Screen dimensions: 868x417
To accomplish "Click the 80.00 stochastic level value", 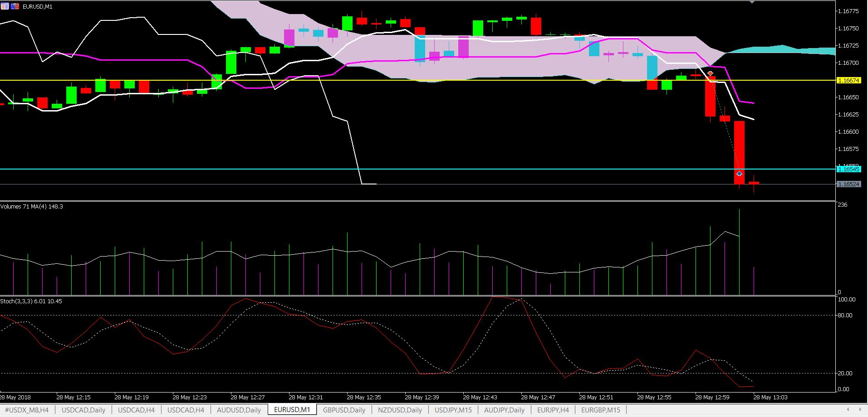I will 845,315.
